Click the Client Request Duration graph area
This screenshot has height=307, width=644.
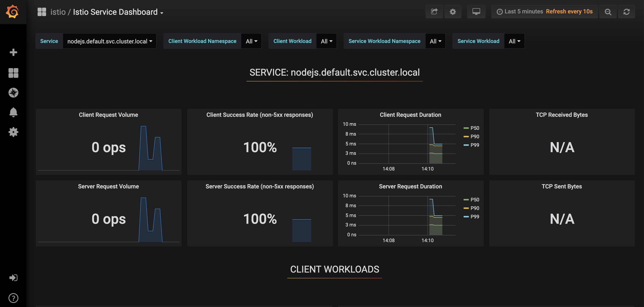[x=407, y=144]
